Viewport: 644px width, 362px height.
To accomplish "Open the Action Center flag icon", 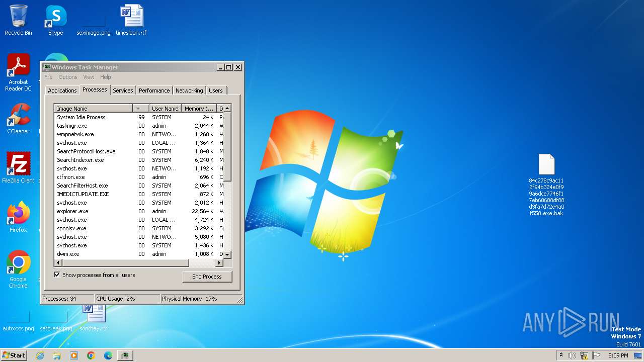I will click(596, 355).
